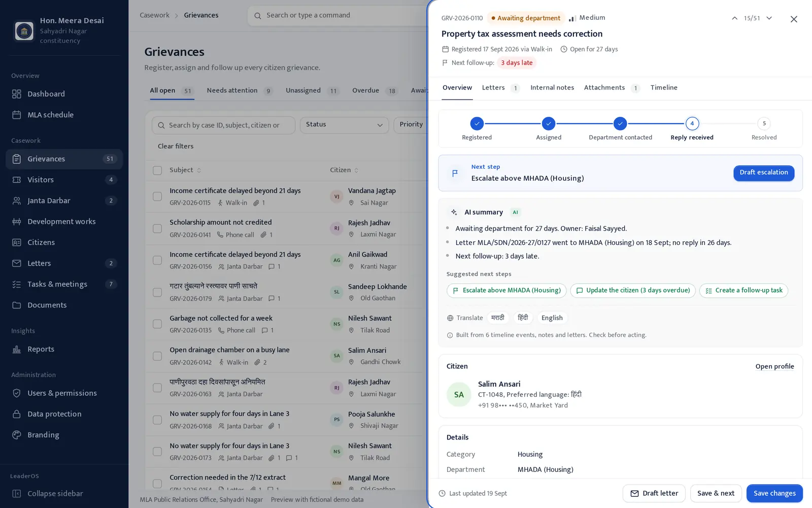Click the Collapse sidebar icon
Image resolution: width=812 pixels, height=508 pixels.
pyautogui.click(x=17, y=494)
